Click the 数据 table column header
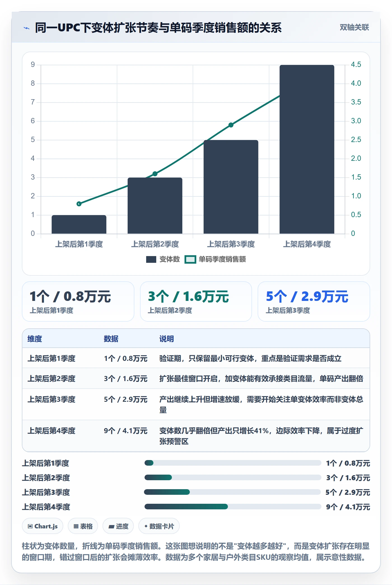 (111, 339)
